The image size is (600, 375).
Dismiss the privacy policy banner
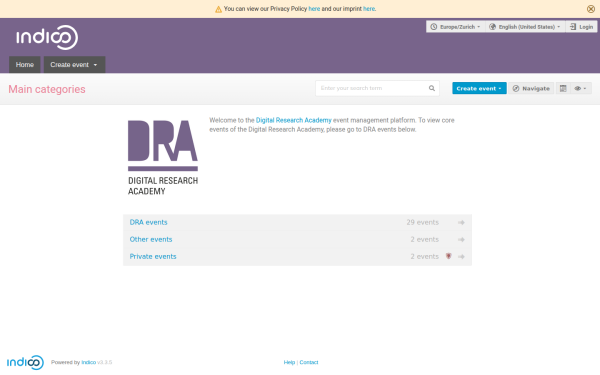tap(590, 9)
